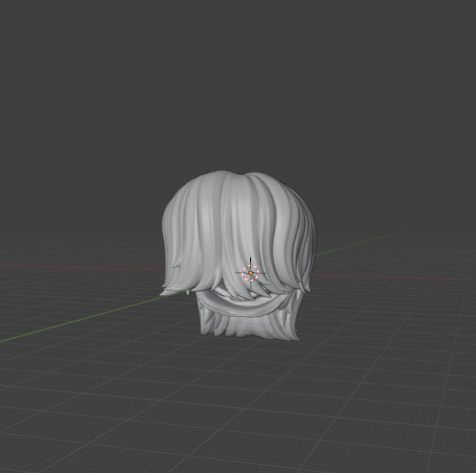The height and width of the screenshot is (473, 476).
Task: Click the red X axis line left of model
Action: coord(78,266)
